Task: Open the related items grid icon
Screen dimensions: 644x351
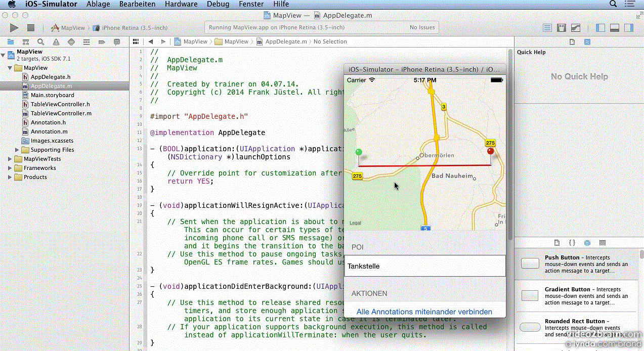Action: [136, 41]
